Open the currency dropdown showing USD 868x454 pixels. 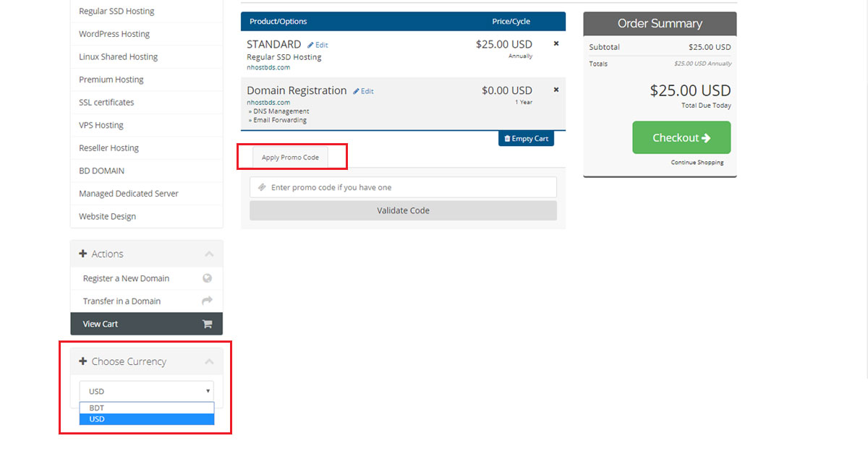click(147, 391)
